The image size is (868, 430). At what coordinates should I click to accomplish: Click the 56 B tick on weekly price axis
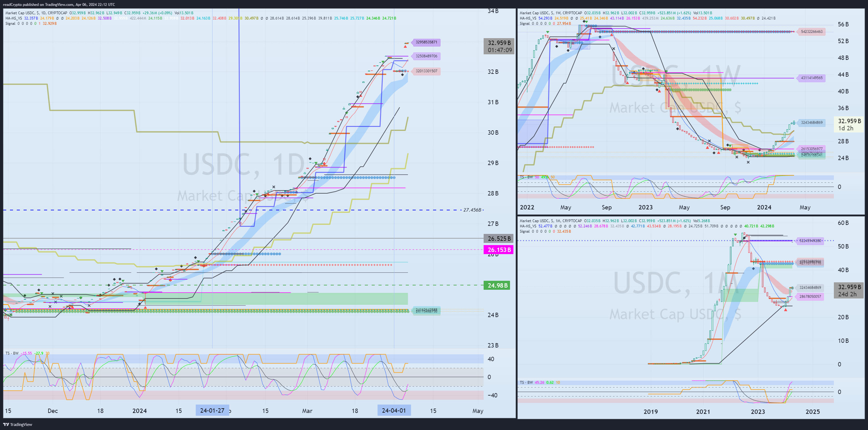(x=843, y=24)
